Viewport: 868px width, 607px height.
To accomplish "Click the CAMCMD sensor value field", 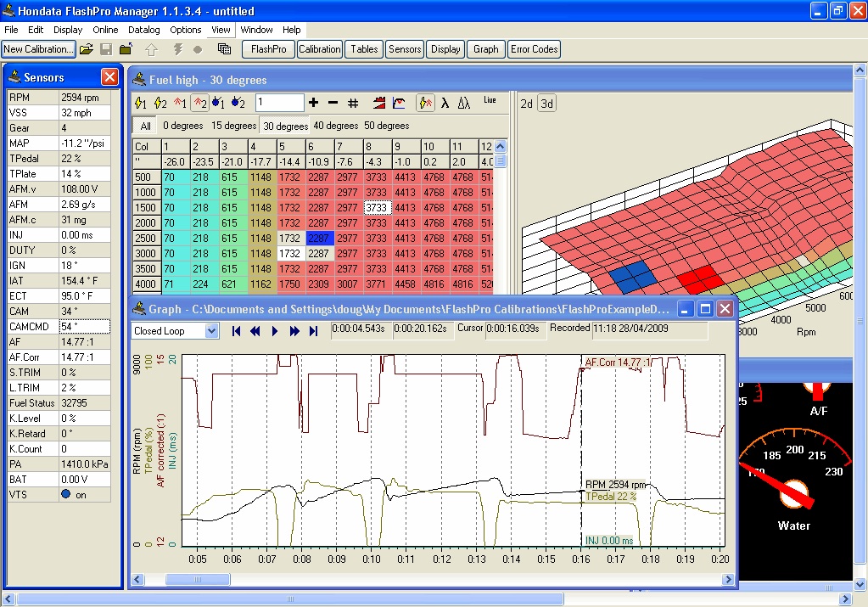I will 85,327.
